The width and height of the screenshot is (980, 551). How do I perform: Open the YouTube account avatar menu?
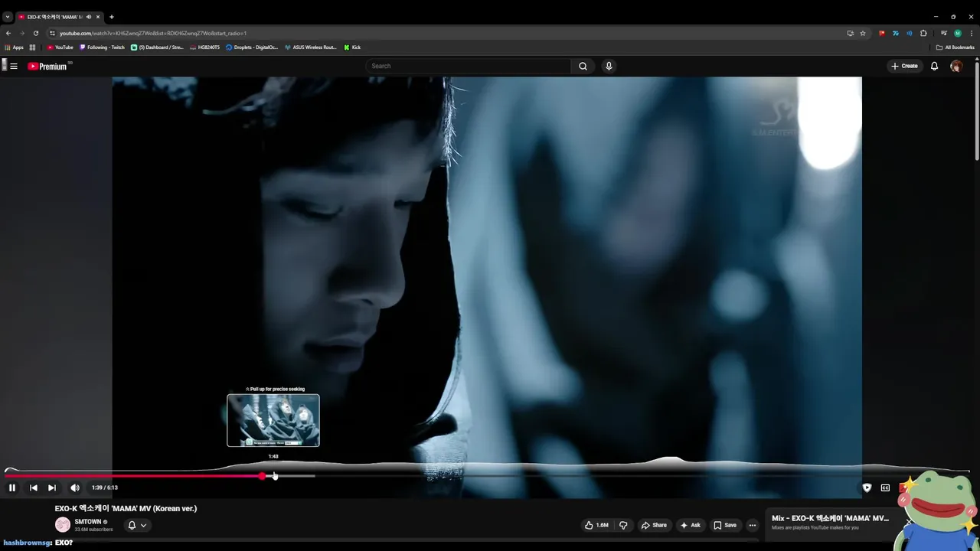point(955,66)
